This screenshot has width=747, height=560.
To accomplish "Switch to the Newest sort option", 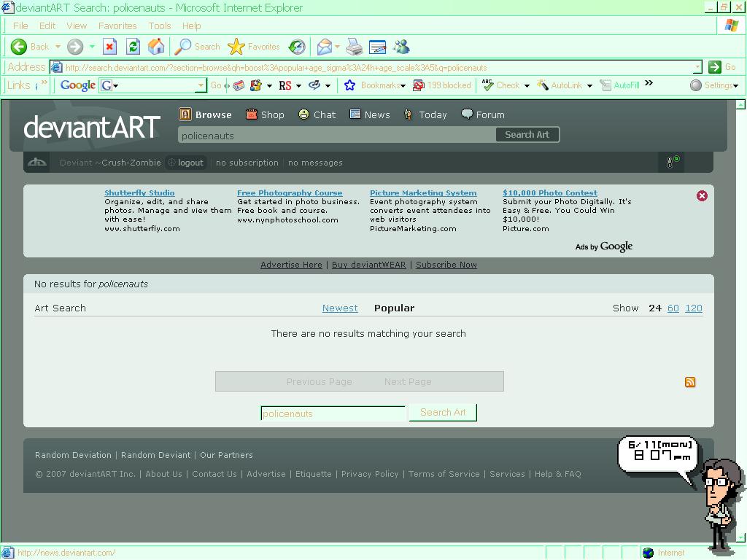I will click(340, 308).
